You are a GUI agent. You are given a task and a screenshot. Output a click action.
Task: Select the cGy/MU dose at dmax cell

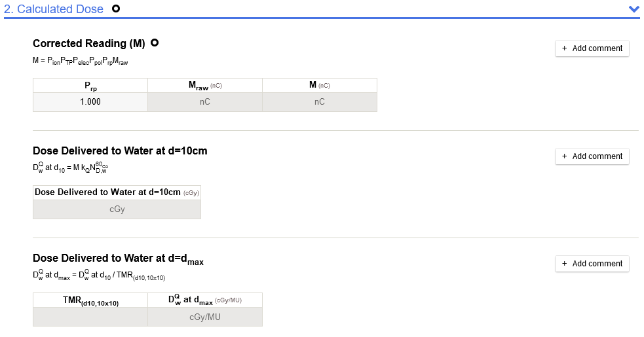click(205, 317)
